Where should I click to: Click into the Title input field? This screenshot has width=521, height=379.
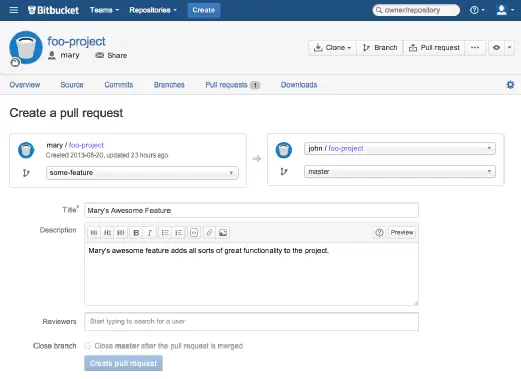coord(251,210)
